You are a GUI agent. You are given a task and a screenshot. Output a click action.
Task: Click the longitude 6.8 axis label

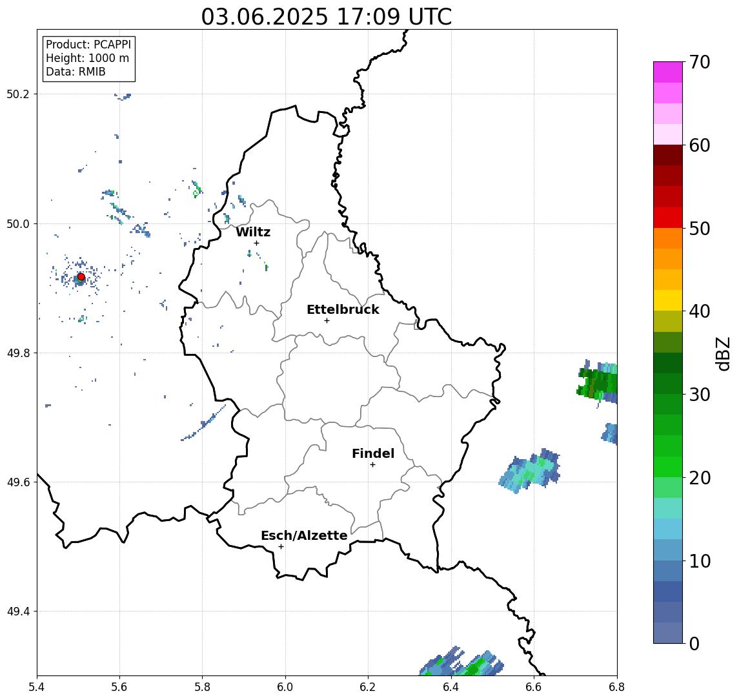(x=616, y=687)
